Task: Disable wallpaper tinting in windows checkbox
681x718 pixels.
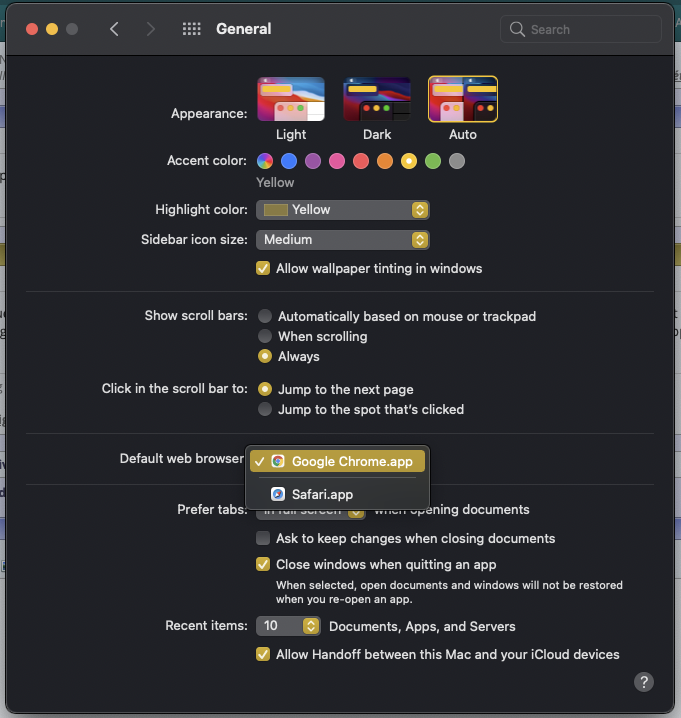Action: click(263, 268)
